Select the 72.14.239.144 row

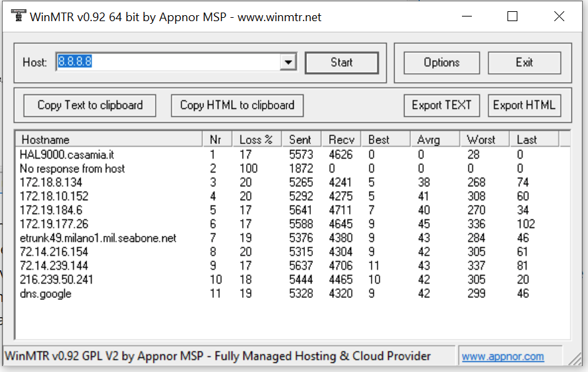[x=292, y=266]
